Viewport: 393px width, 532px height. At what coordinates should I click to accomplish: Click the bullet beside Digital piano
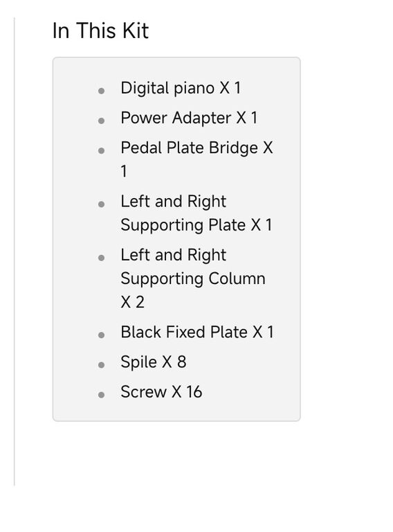(101, 91)
